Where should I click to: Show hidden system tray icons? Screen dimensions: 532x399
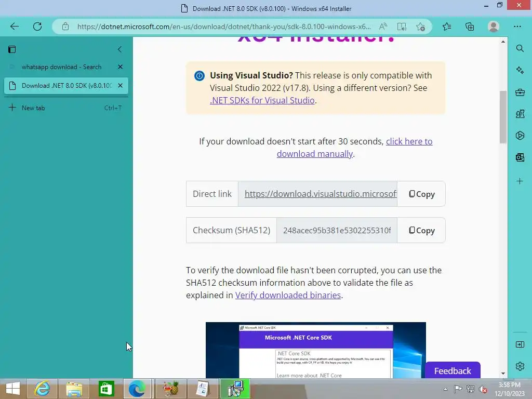[445, 389]
